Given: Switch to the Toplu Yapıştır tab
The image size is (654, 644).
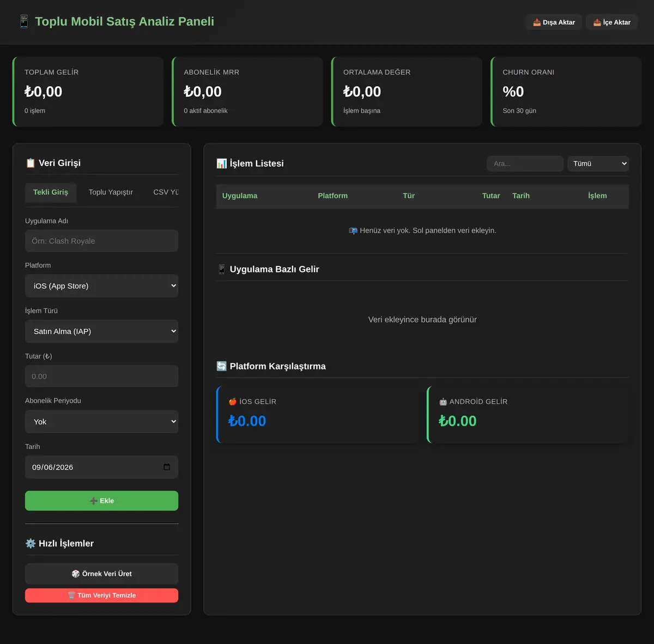Looking at the screenshot, I should click(x=111, y=192).
